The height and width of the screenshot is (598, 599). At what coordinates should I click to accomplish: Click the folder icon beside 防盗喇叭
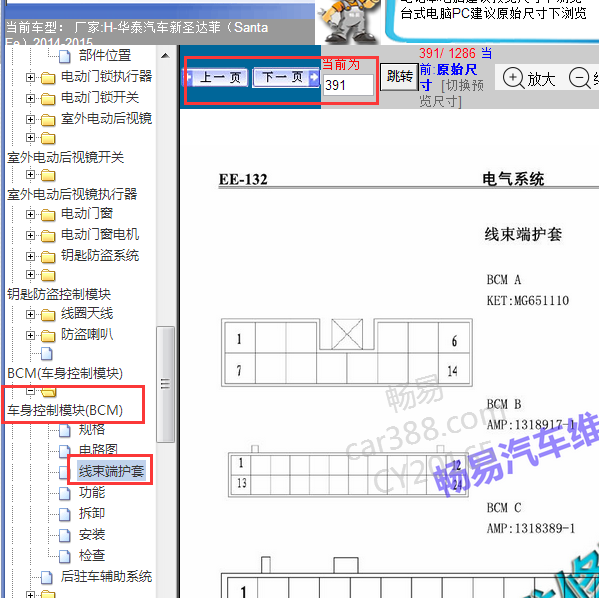[x=48, y=336]
